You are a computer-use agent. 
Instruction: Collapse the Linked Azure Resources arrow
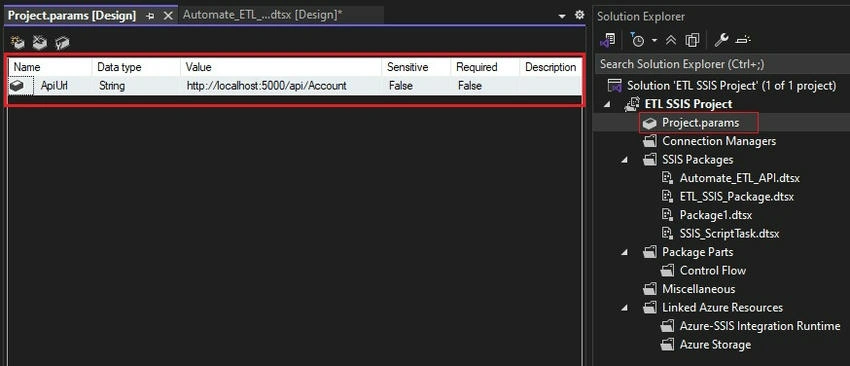click(625, 307)
